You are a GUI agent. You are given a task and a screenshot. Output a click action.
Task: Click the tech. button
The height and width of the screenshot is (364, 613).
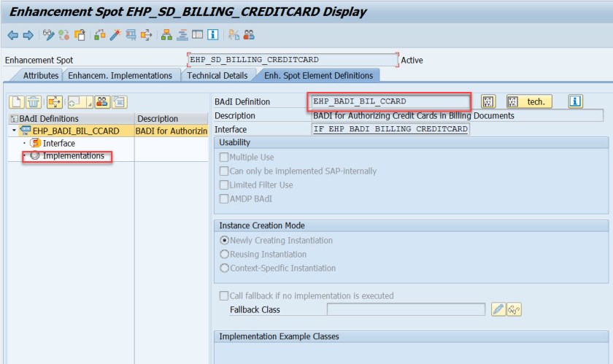pos(529,101)
